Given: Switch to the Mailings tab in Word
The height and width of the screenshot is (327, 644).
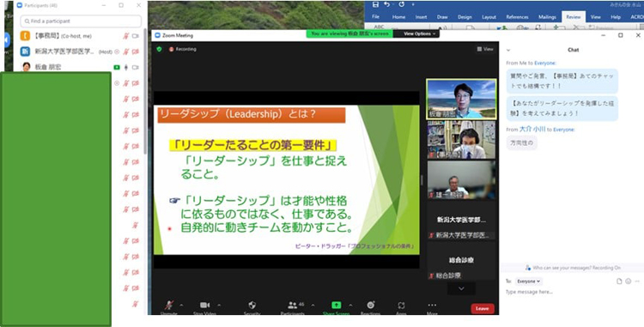Looking at the screenshot, I should coord(547,17).
